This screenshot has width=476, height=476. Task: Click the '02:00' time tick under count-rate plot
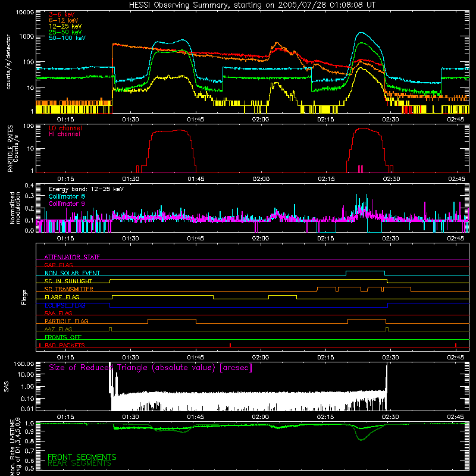[261, 120]
